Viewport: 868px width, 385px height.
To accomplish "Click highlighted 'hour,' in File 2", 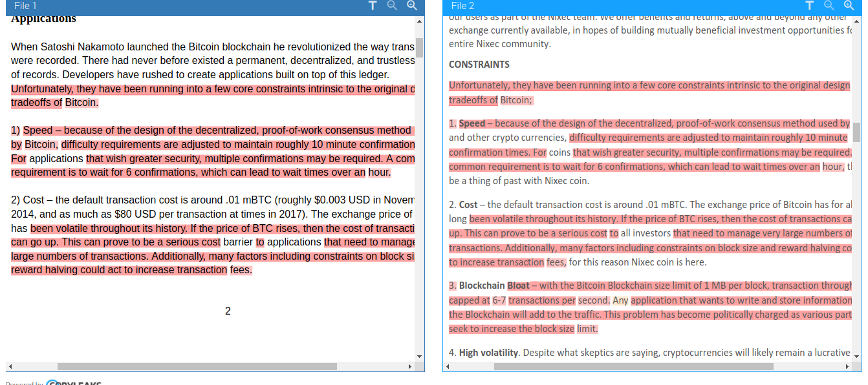I will pyautogui.click(x=833, y=167).
